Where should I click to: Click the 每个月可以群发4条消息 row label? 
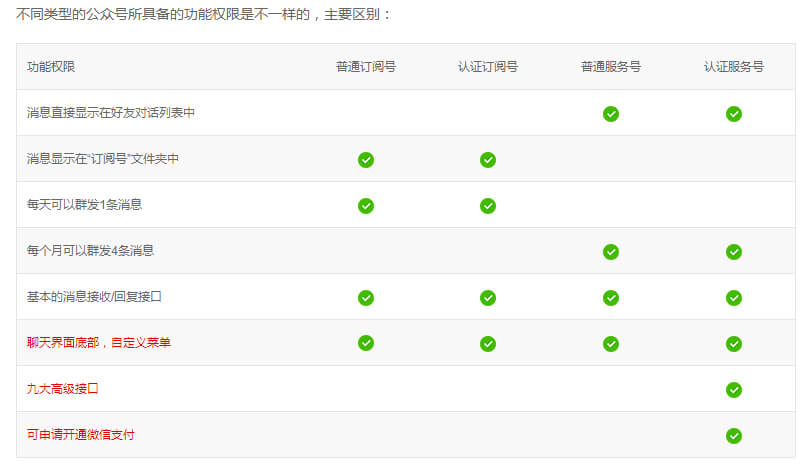pos(90,251)
